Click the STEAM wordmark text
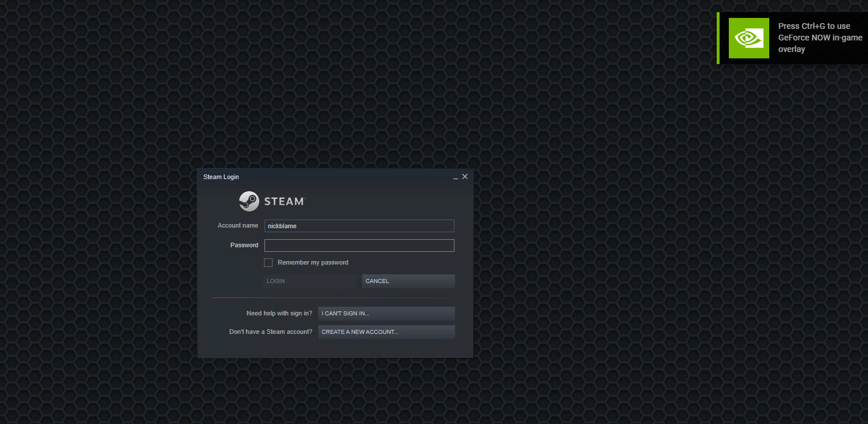This screenshot has height=424, width=868. coord(284,202)
